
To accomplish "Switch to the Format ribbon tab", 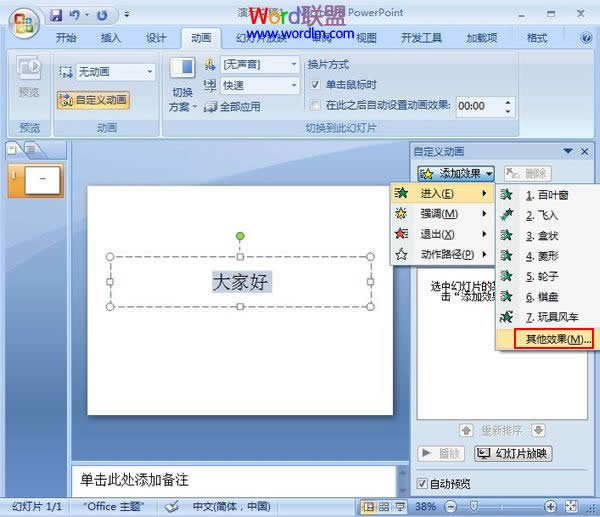I will tap(536, 38).
